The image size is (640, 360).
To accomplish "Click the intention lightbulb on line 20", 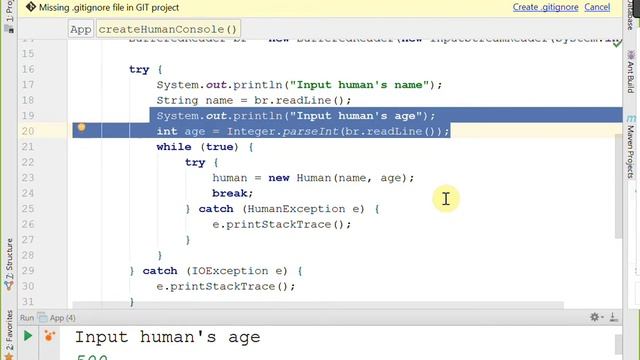I will 82,127.
